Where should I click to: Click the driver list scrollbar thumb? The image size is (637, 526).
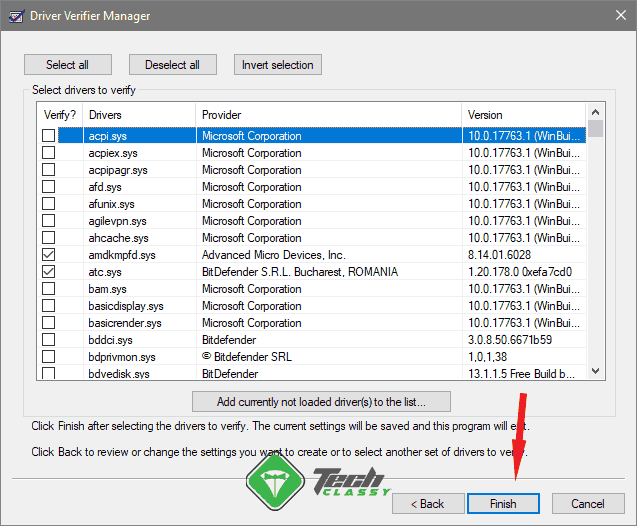click(x=596, y=128)
